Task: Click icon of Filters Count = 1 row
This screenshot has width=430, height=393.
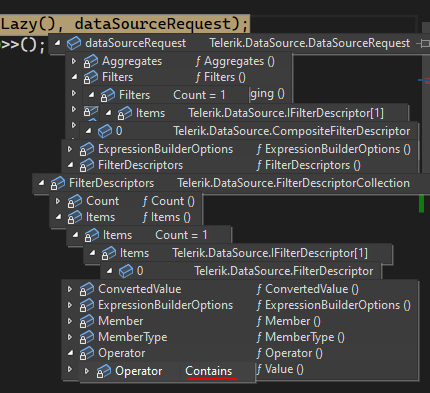Action: [x=108, y=95]
